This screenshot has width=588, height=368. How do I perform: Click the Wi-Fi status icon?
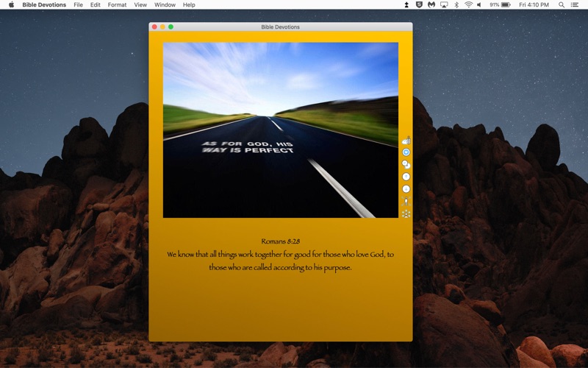point(468,5)
